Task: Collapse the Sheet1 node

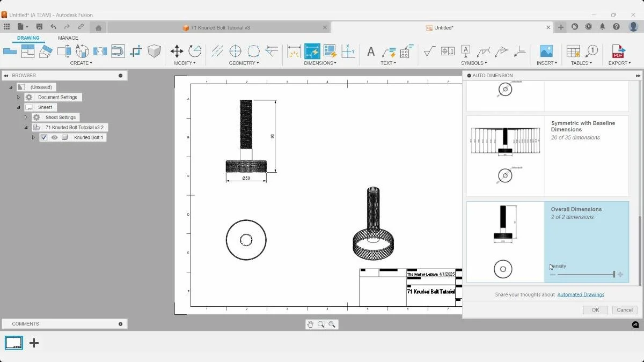Action: (18, 107)
